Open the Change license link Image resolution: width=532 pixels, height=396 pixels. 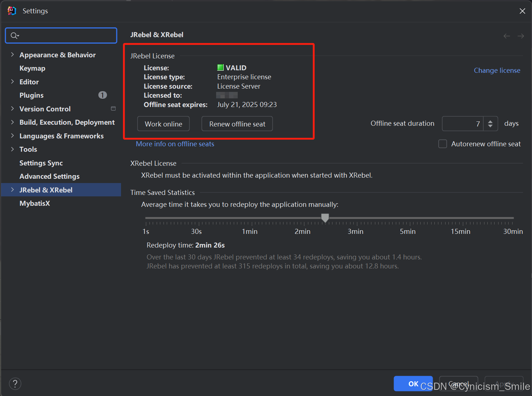click(497, 70)
